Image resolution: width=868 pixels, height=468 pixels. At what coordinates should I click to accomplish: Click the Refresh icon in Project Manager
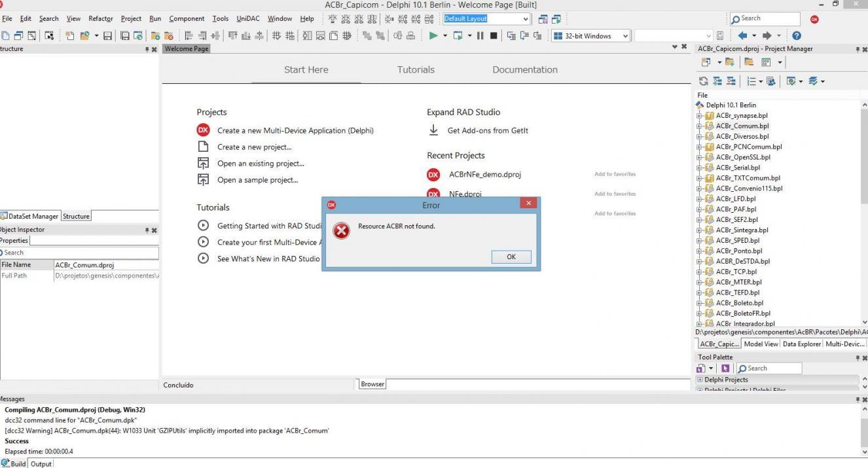tap(704, 81)
